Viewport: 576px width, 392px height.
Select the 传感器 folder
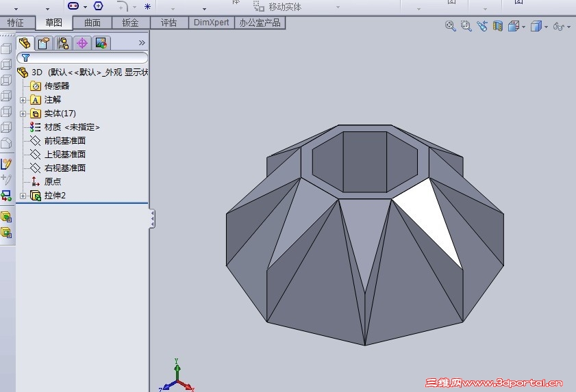coord(50,86)
